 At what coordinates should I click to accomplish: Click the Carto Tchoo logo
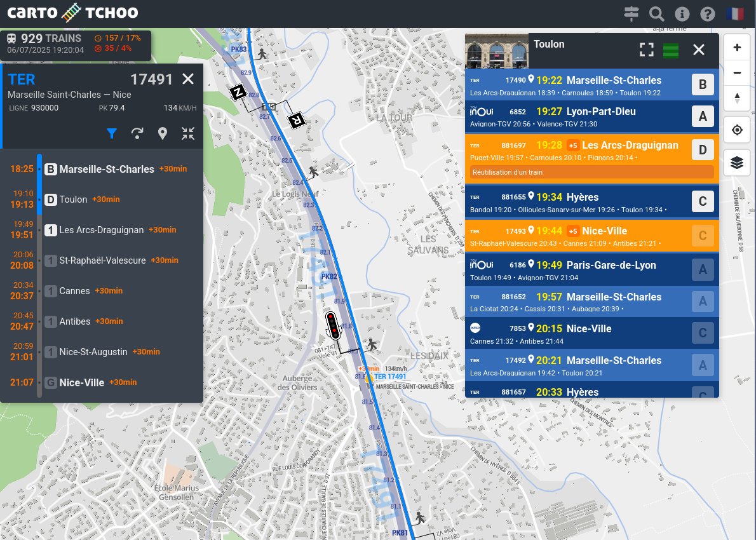(x=72, y=13)
